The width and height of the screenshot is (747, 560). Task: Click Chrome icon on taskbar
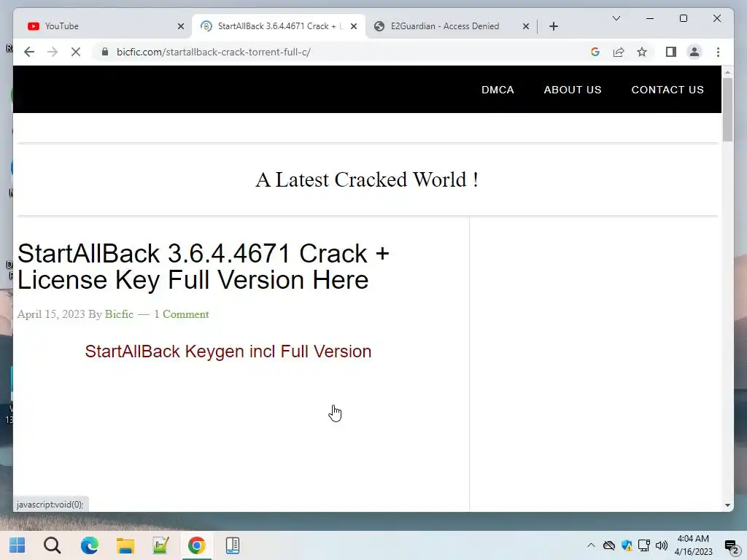pos(196,545)
